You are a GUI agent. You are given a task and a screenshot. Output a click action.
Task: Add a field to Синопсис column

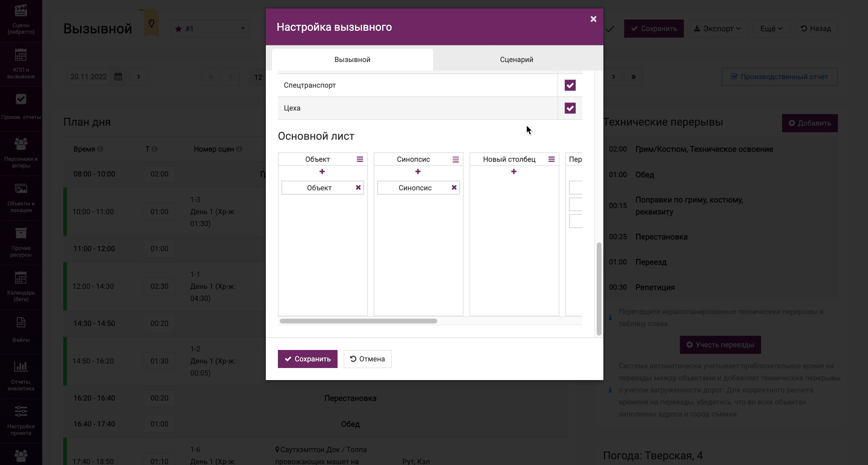coord(418,172)
